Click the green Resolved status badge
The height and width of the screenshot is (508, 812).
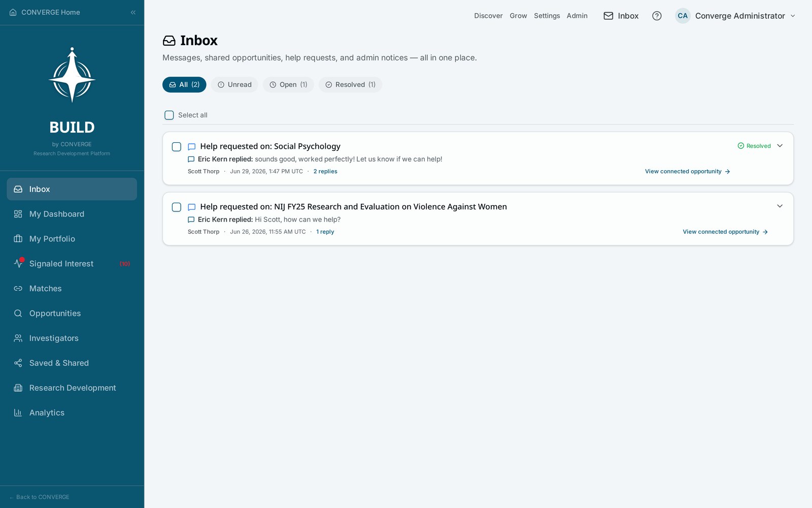(754, 146)
